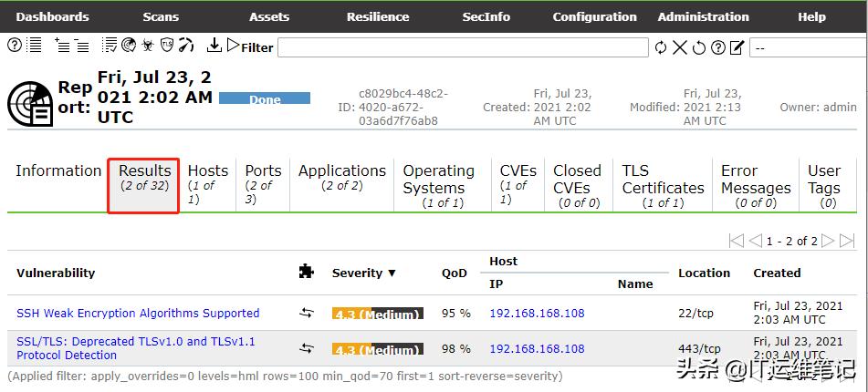The width and height of the screenshot is (868, 392).
Task: Open the Resilience menu
Action: tap(378, 16)
